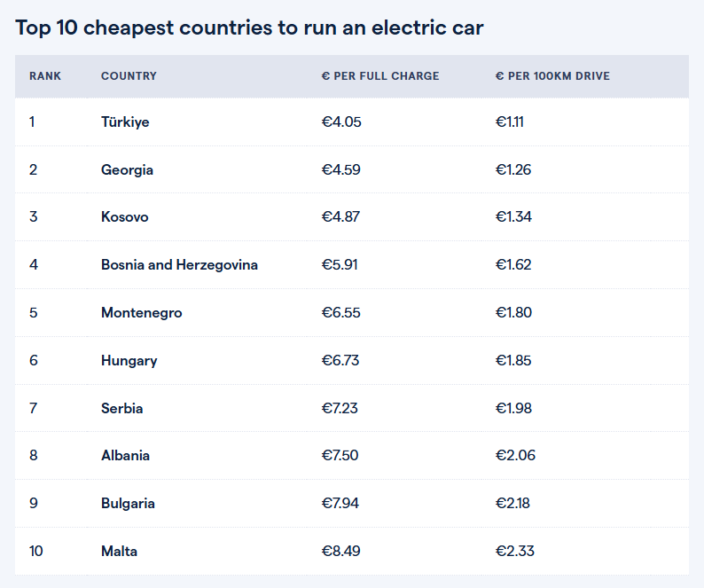The width and height of the screenshot is (704, 588).
Task: Click the RANK column header
Action: click(x=45, y=76)
